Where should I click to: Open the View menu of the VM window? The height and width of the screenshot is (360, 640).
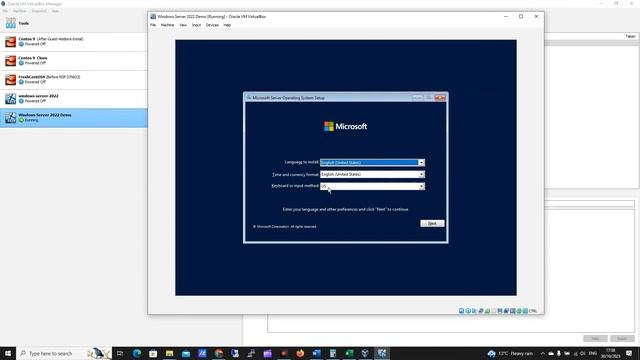pos(183,25)
